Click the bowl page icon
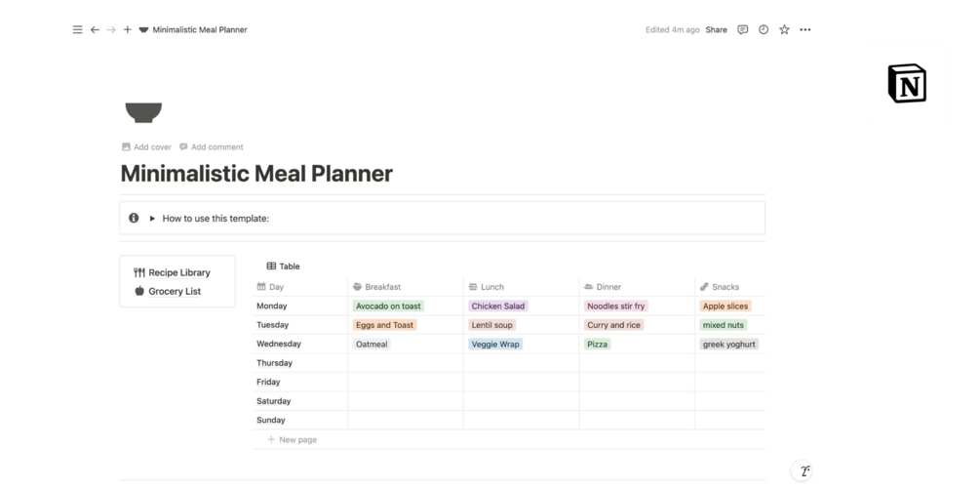Image resolution: width=980 pixels, height=490 pixels. 143,112
